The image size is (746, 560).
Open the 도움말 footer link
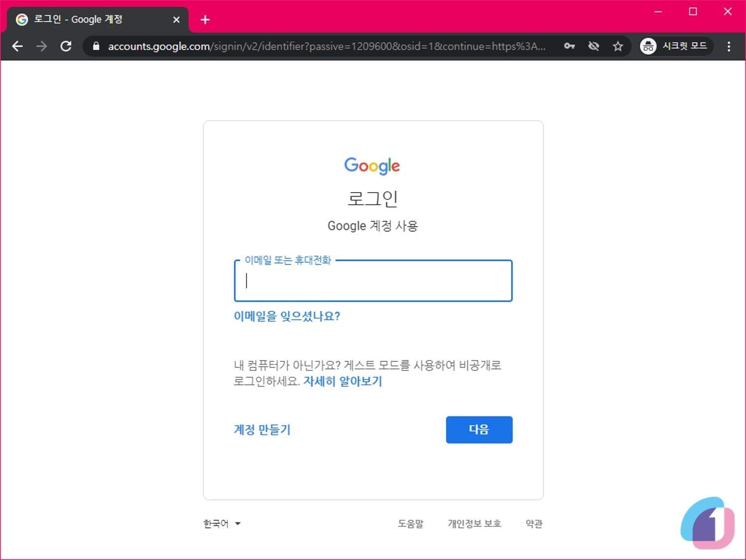[410, 524]
